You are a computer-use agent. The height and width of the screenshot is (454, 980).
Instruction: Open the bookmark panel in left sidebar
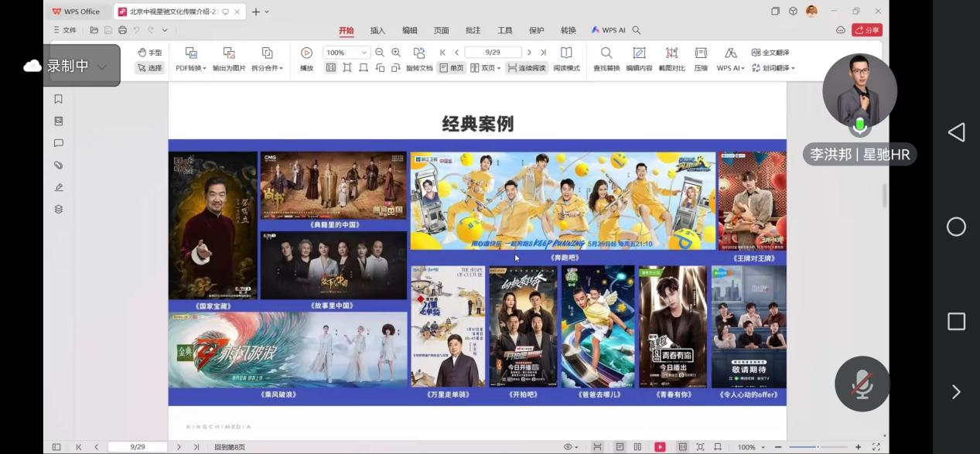(58, 99)
